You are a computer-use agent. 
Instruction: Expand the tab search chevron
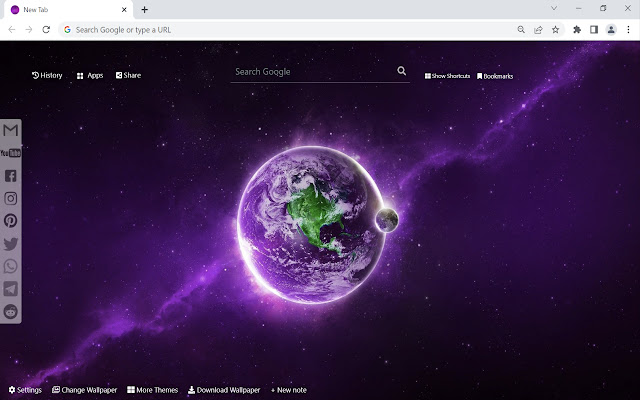tap(554, 8)
